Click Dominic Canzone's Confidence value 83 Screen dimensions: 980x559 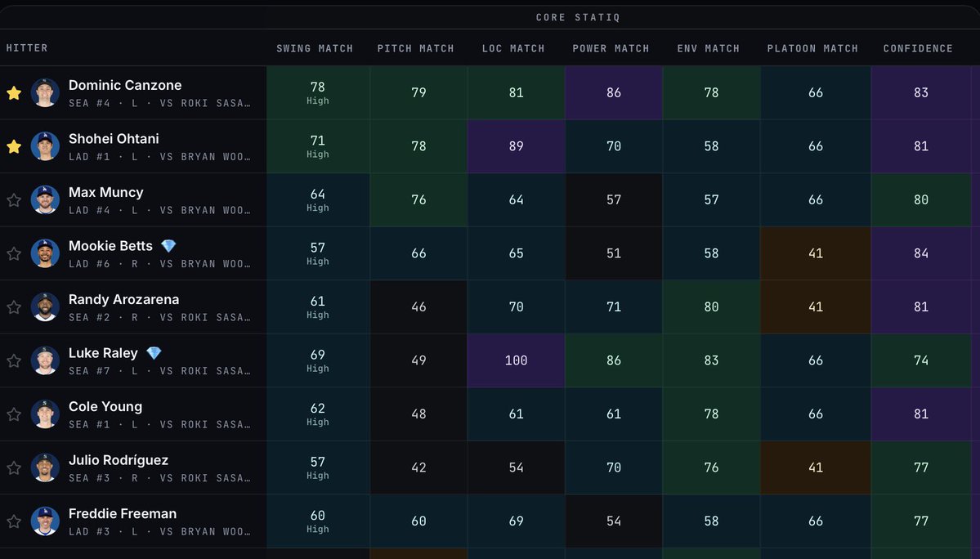pos(921,92)
